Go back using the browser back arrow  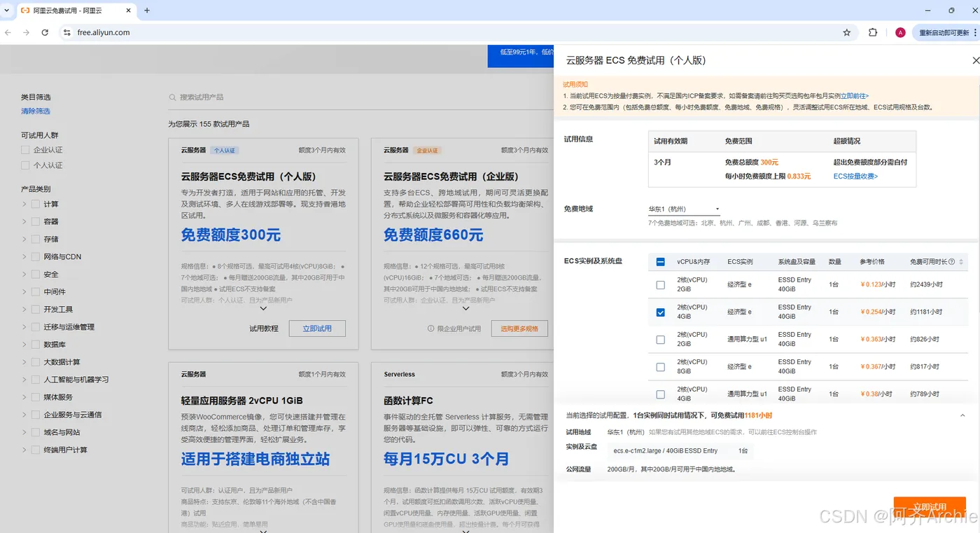[8, 32]
